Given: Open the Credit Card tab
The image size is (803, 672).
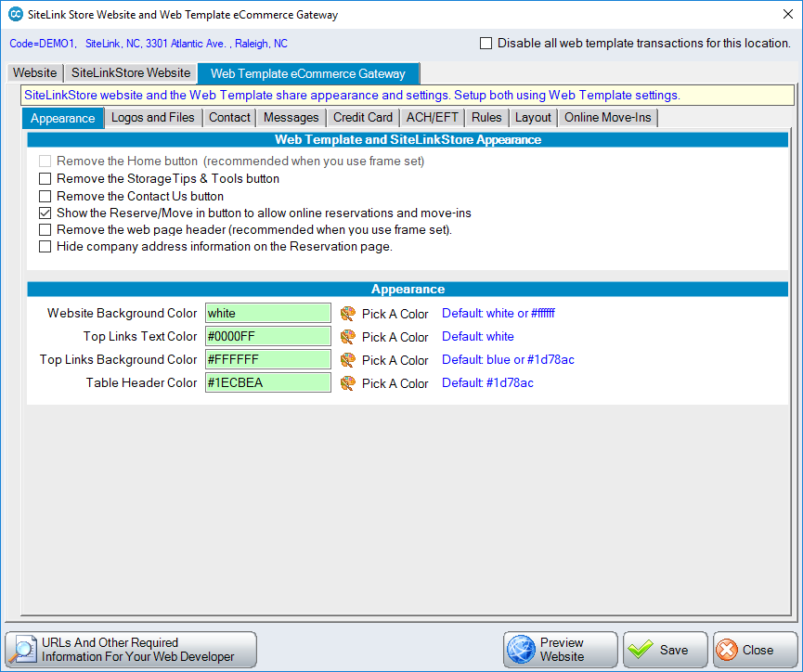Looking at the screenshot, I should pos(363,117).
